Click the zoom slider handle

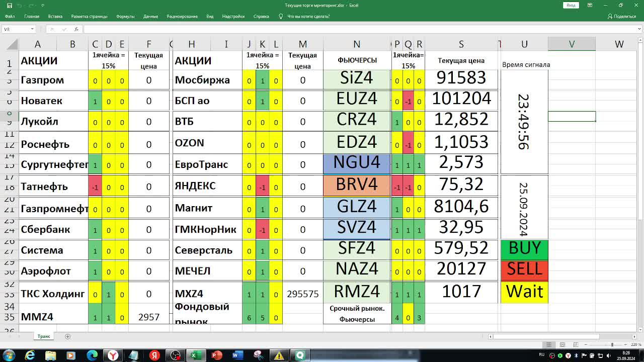[612, 344]
